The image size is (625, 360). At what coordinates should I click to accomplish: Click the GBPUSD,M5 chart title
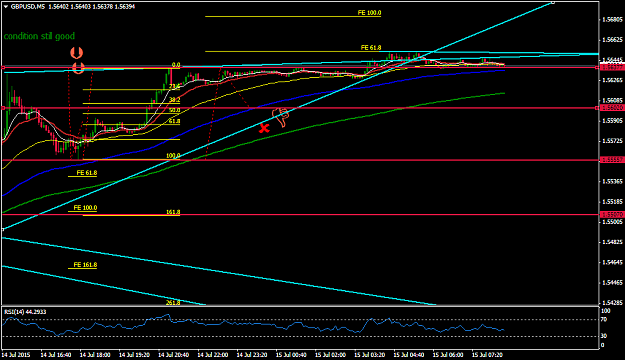point(28,6)
